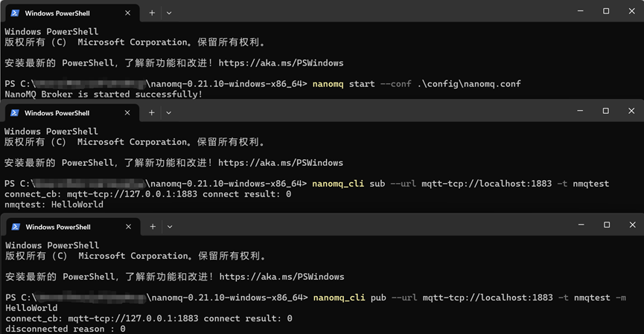Screen dimensions: 644x334
Task: Open the aka.ms/PSWindows link in the top window
Action: pyautogui.click(x=281, y=63)
